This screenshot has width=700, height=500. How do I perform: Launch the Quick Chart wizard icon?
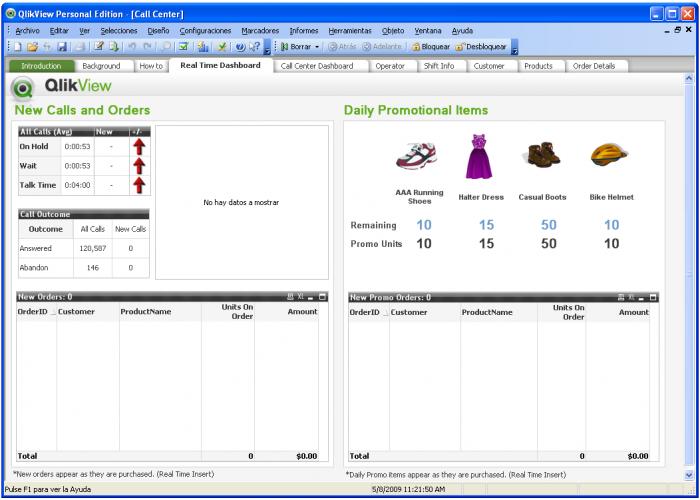pos(203,47)
